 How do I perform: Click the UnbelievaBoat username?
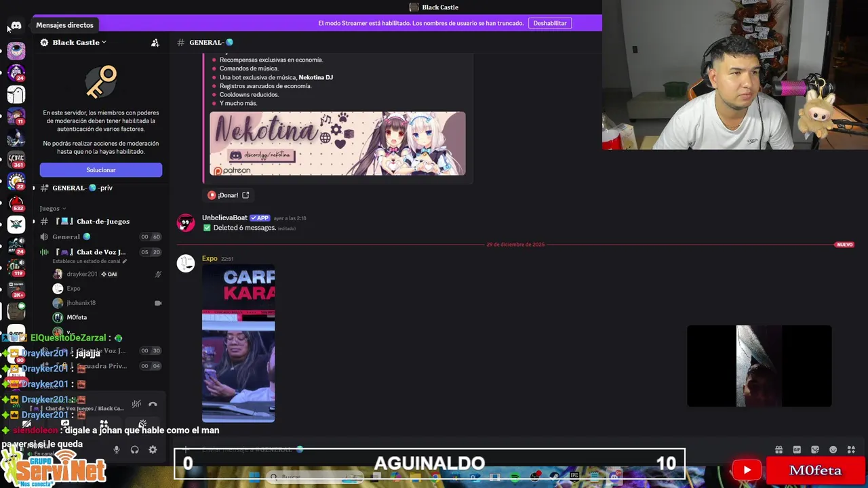(x=224, y=218)
